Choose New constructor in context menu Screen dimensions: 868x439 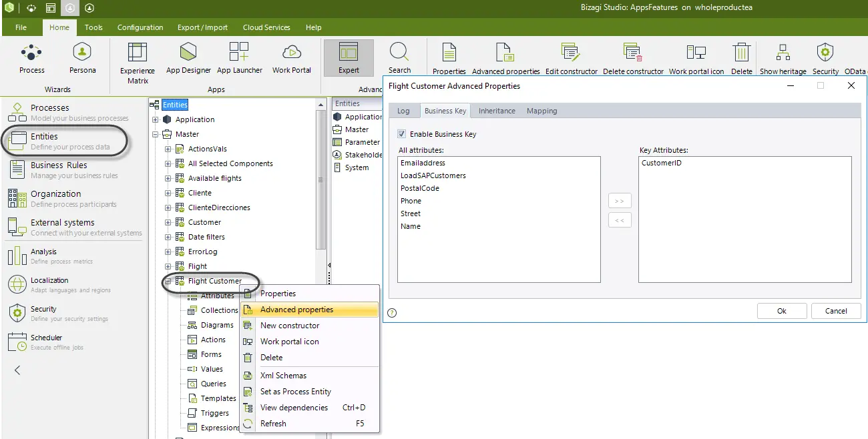pos(310,326)
